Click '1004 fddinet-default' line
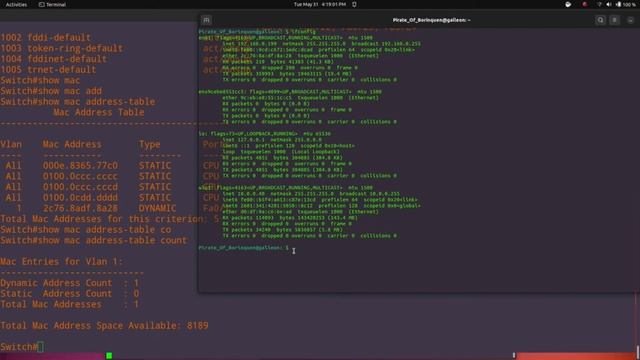This screenshot has width=640, height=360. (x=53, y=59)
